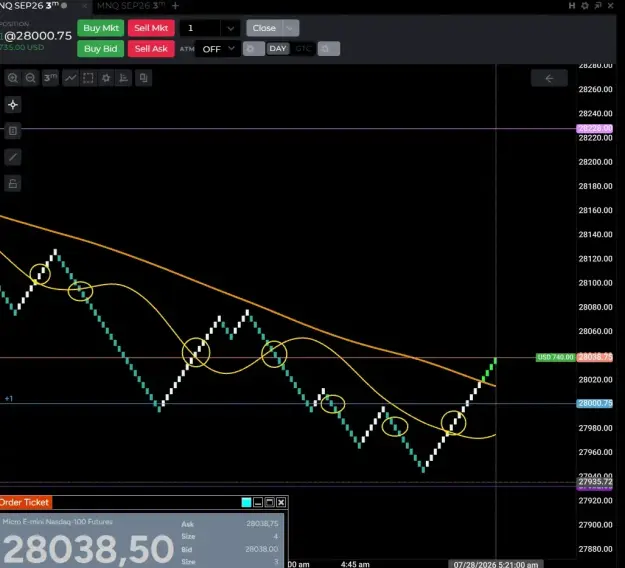Viewport: 625px width, 568px height.
Task: Click the duplicate chart icon
Action: pyautogui.click(x=143, y=78)
